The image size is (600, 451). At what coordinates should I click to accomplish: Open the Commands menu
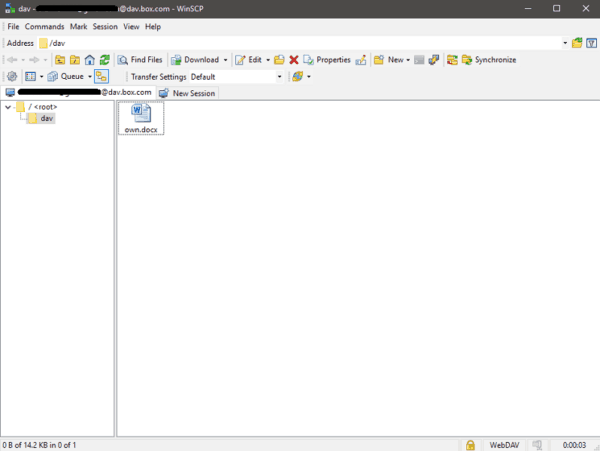click(x=44, y=26)
